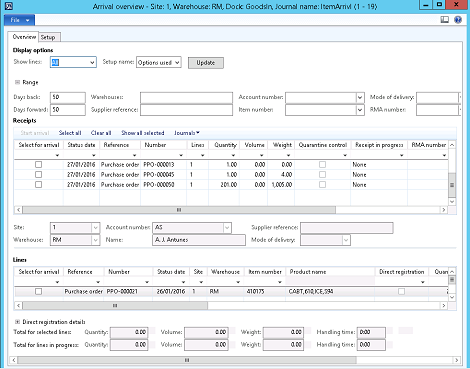This screenshot has height=369, width=470.
Task: Open the Account number range dropdown
Action: (360, 97)
